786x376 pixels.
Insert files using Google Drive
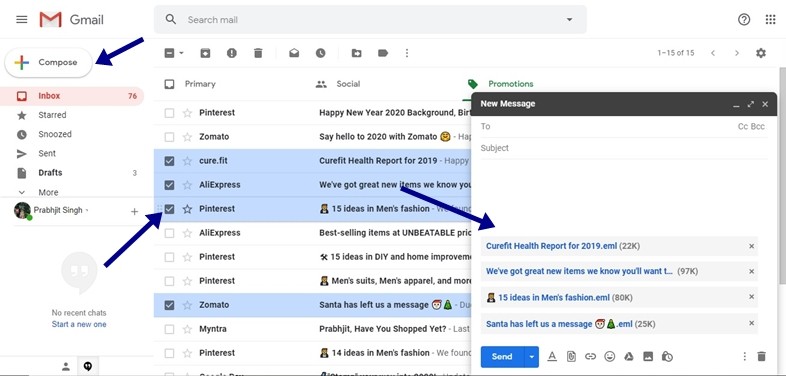(629, 356)
